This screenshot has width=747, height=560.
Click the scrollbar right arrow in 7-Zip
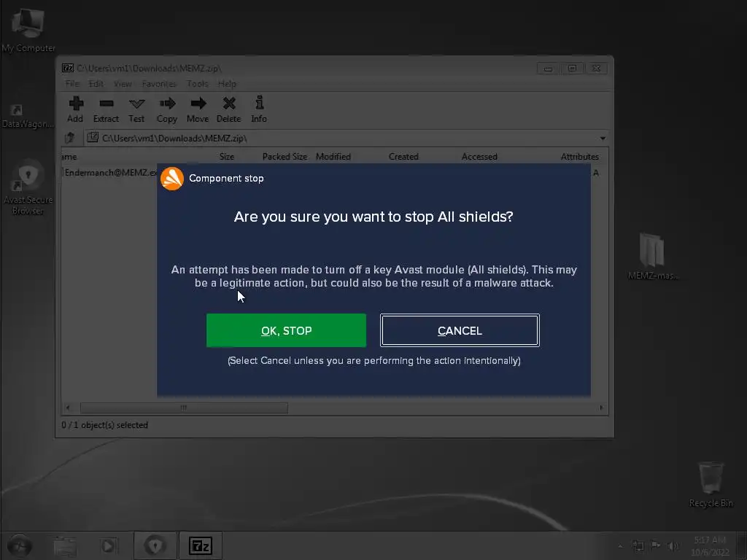(601, 408)
